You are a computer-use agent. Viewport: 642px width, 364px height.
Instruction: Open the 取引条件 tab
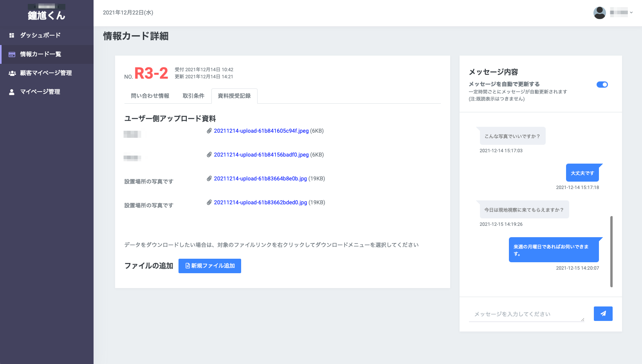coord(193,96)
